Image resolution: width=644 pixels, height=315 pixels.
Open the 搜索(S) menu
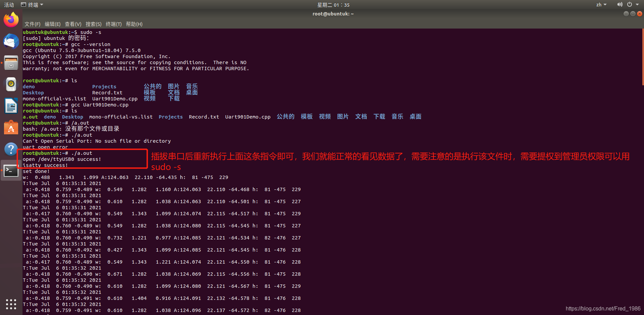pos(93,24)
